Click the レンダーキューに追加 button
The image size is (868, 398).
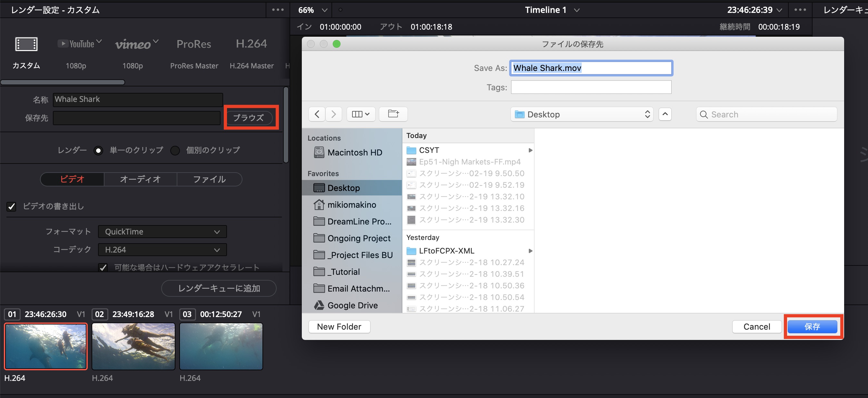[x=219, y=288]
